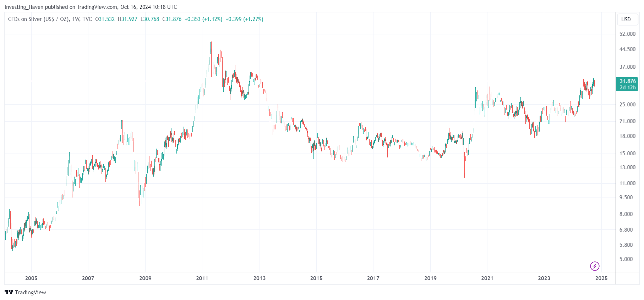Viewport: 644px width, 300px height.
Task: Click the 11.000 price scale label
Action: click(x=627, y=183)
